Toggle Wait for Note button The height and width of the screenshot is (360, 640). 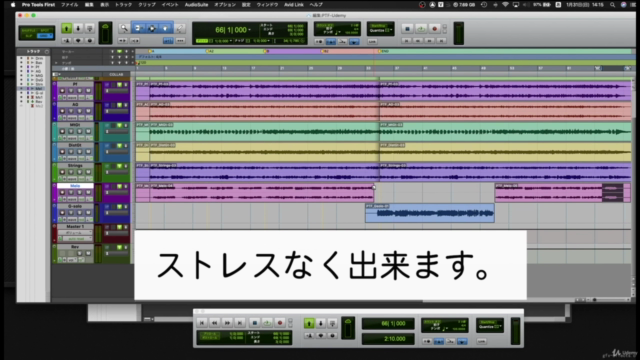(319, 42)
